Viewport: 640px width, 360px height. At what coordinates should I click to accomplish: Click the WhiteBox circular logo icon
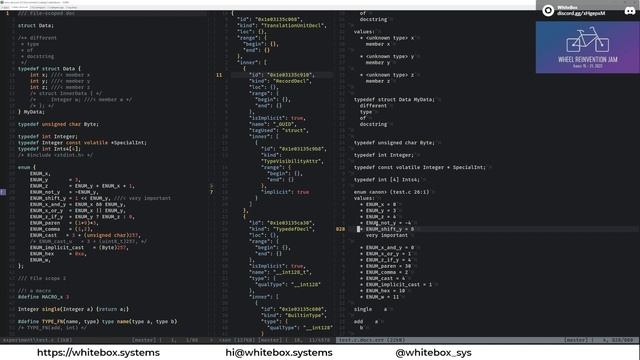(x=548, y=10)
